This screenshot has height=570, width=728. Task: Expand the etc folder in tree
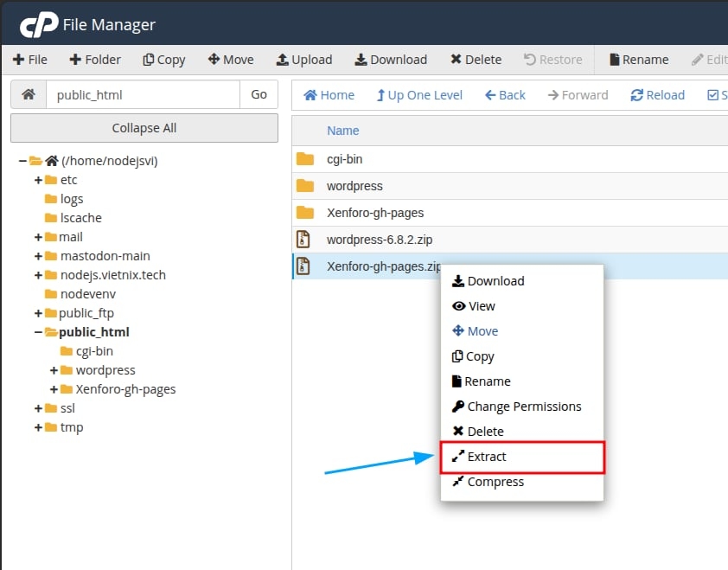click(39, 180)
